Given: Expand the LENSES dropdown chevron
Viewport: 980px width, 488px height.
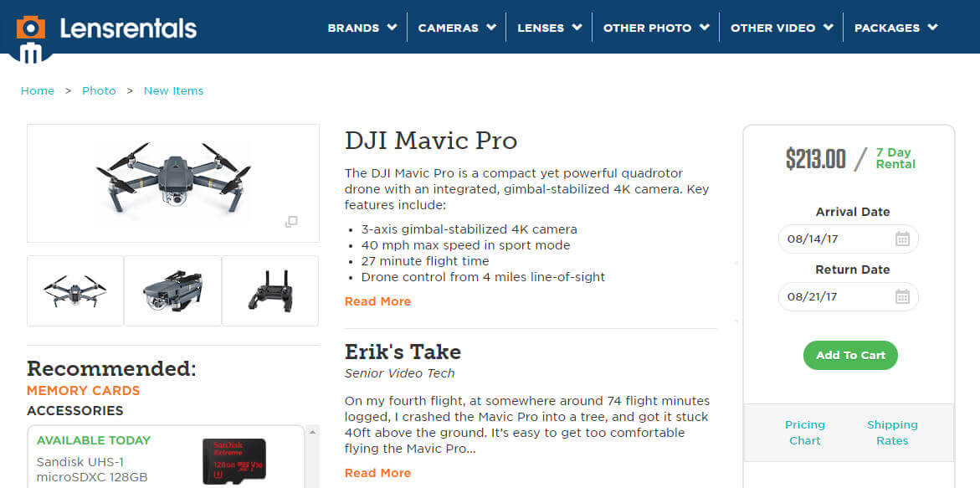Looking at the screenshot, I should [x=577, y=28].
